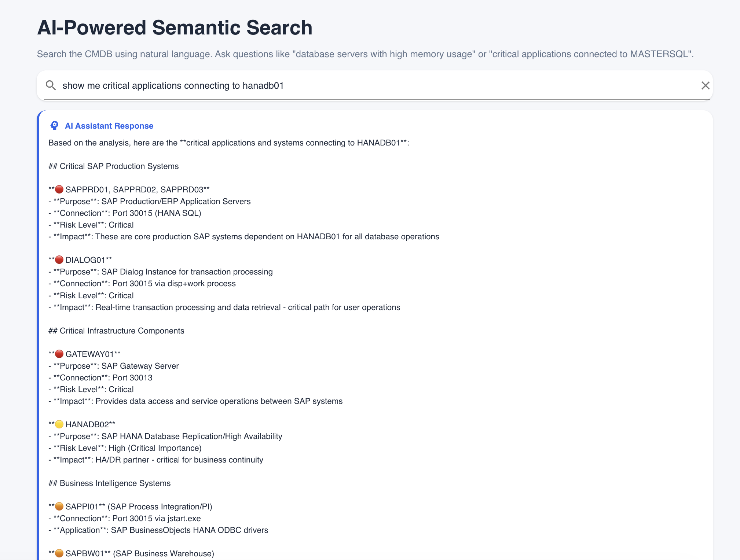Click the DIALOG01 entry name

(x=85, y=260)
